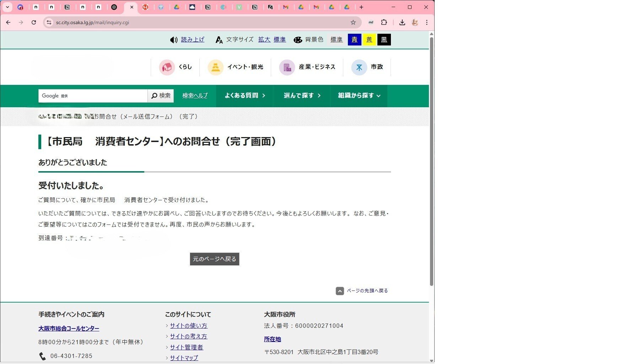
Task: Switch background color to 黄 (yellow)
Action: (369, 39)
